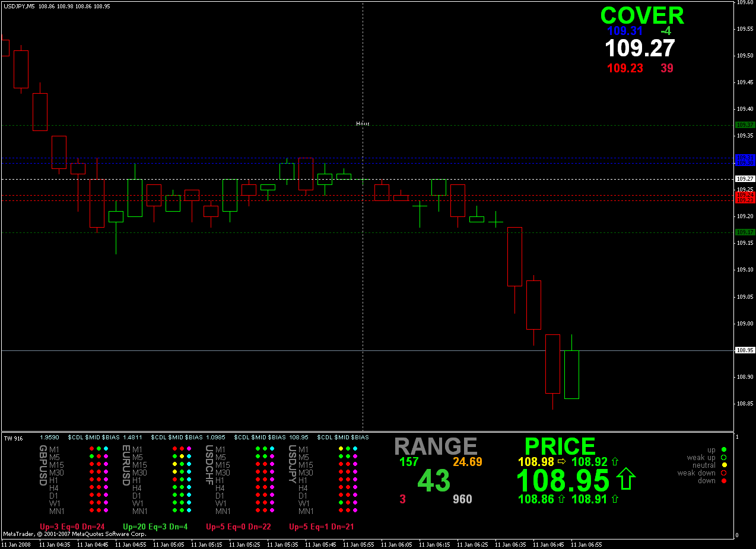Click MN1 in the GBPUSD column
756x549 pixels.
click(57, 511)
